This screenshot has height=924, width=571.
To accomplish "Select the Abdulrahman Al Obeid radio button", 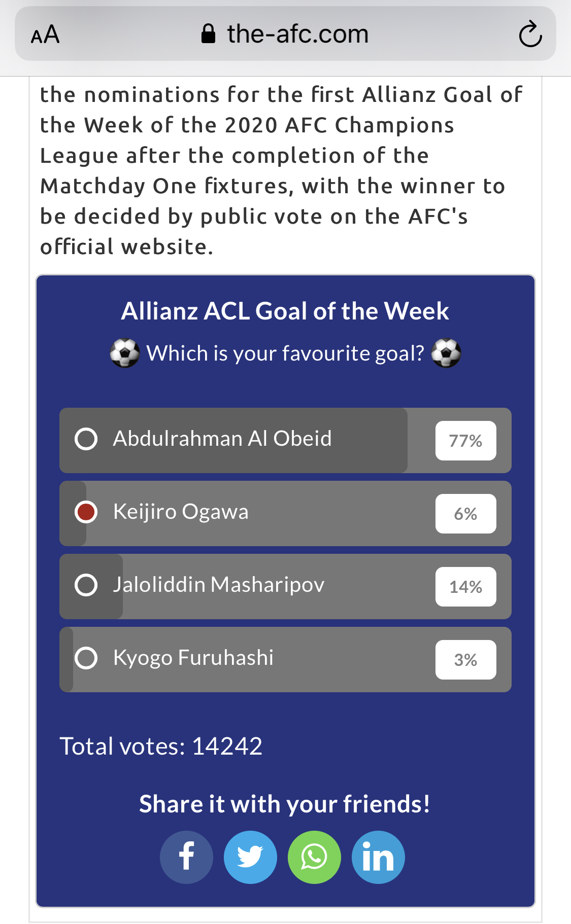I will 86,439.
